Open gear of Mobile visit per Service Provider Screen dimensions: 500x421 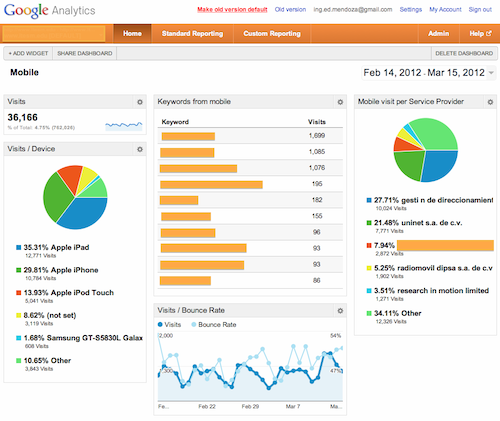(490, 102)
